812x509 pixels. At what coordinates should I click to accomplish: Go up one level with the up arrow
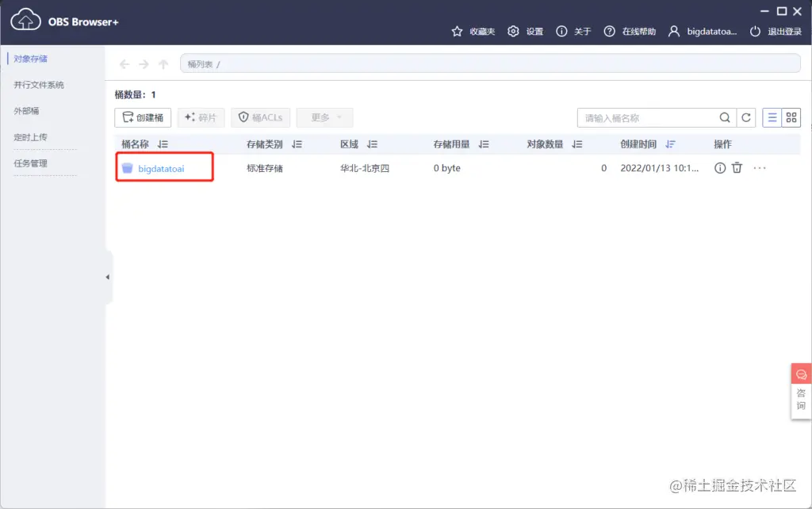point(163,64)
